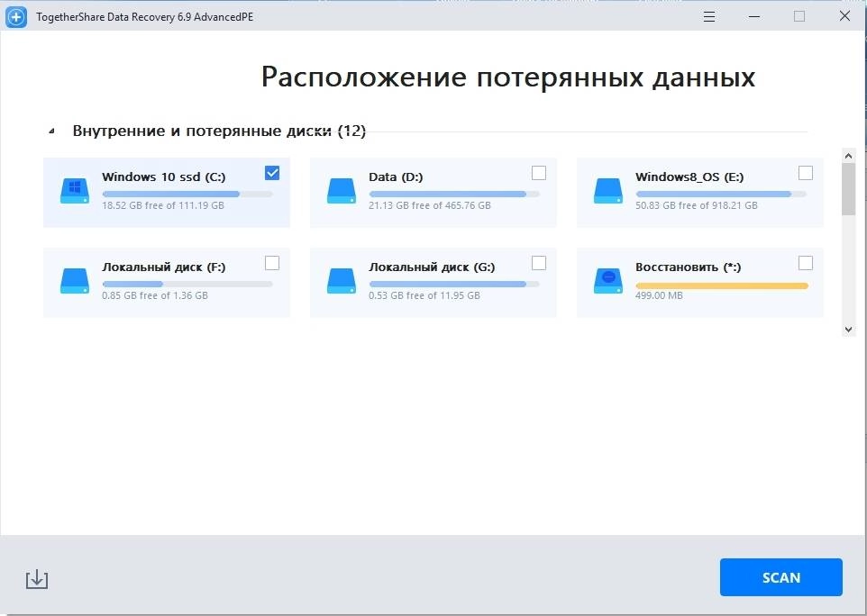Screen dimensions: 867x616
Task: Start the SCAN button
Action: tap(780, 577)
